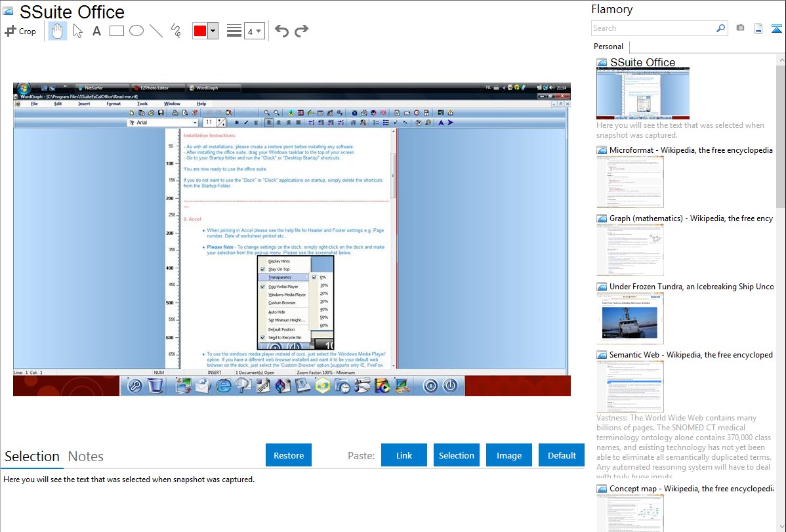Image resolution: width=786 pixels, height=532 pixels.
Task: Click NetSurfer on the snapshot taskbar
Action: coord(102,88)
